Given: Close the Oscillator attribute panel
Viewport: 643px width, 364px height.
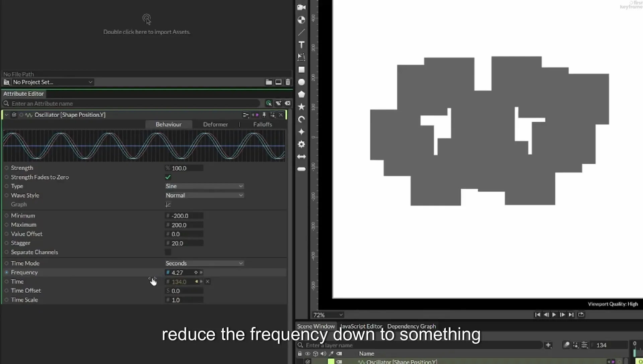Looking at the screenshot, I should [281, 115].
